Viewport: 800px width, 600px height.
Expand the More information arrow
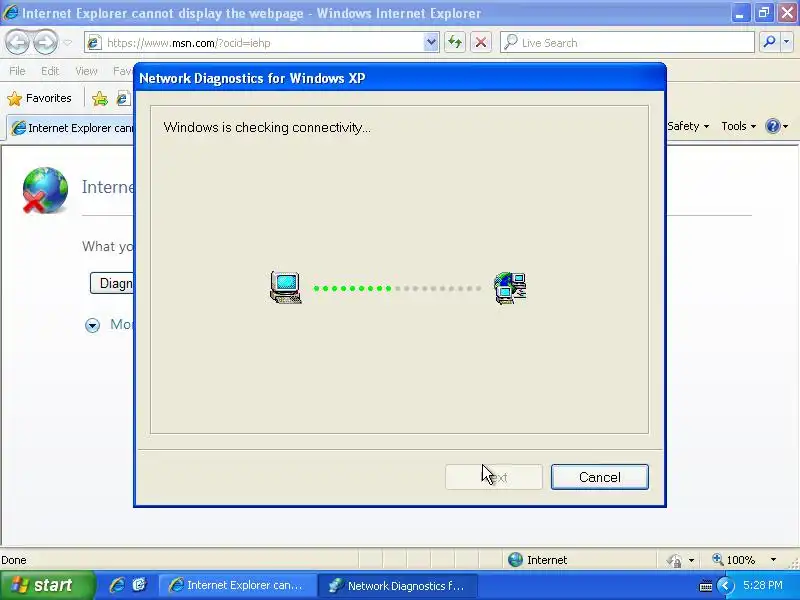pos(92,325)
